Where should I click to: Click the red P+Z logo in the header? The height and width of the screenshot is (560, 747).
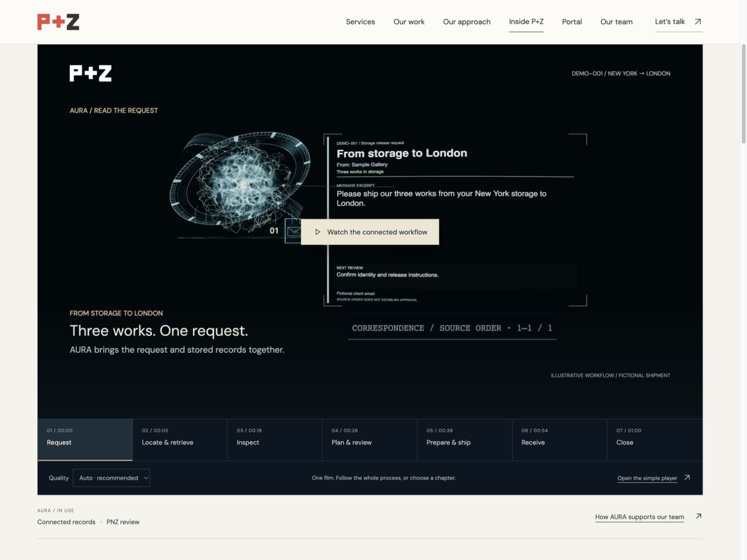pyautogui.click(x=58, y=22)
